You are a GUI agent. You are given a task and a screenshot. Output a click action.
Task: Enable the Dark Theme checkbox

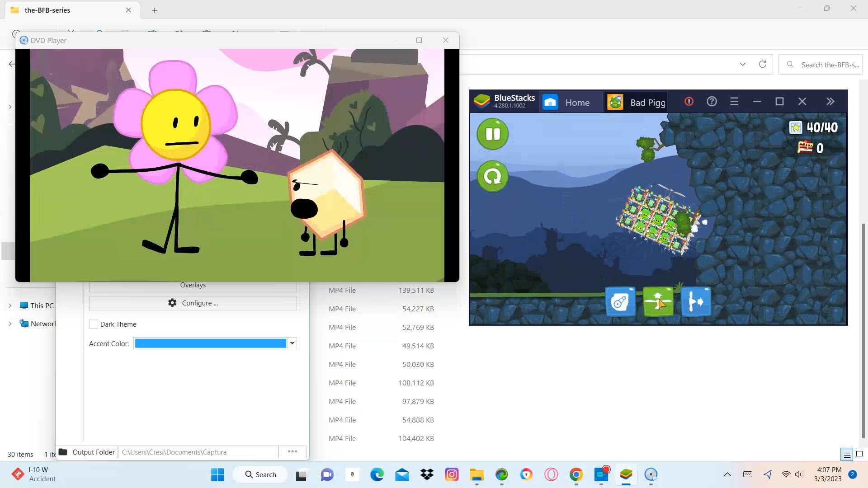94,324
